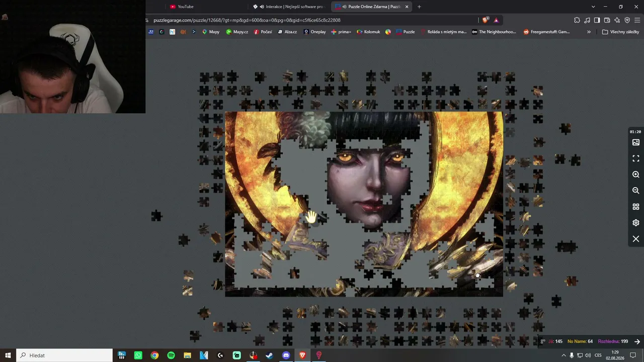Open Brave VPN shield icon
This screenshot has height=362, width=644.
click(627, 20)
